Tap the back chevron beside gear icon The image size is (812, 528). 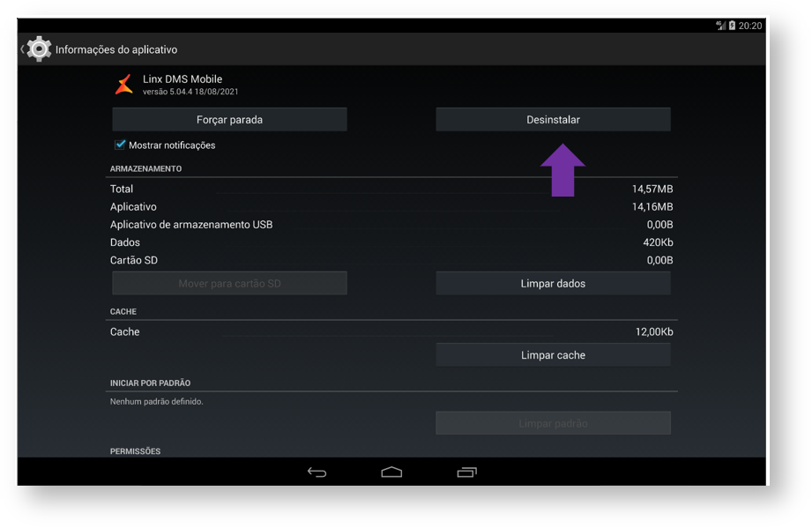pyautogui.click(x=22, y=49)
